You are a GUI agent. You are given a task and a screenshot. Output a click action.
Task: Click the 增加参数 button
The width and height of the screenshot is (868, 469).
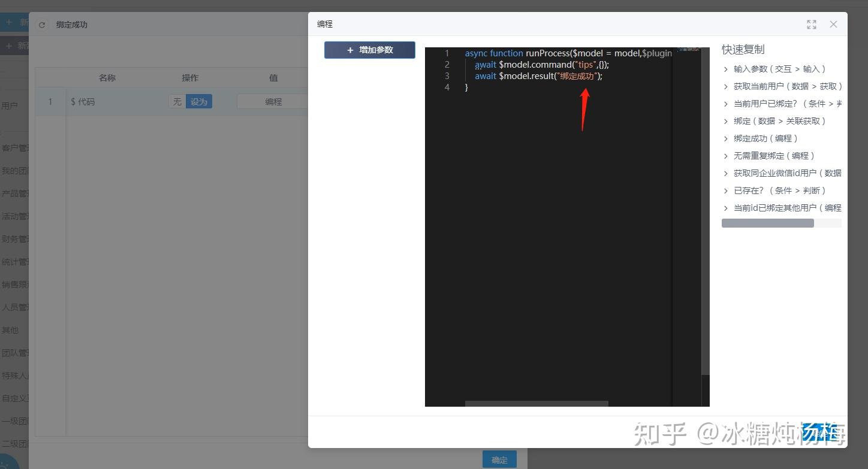pyautogui.click(x=370, y=50)
